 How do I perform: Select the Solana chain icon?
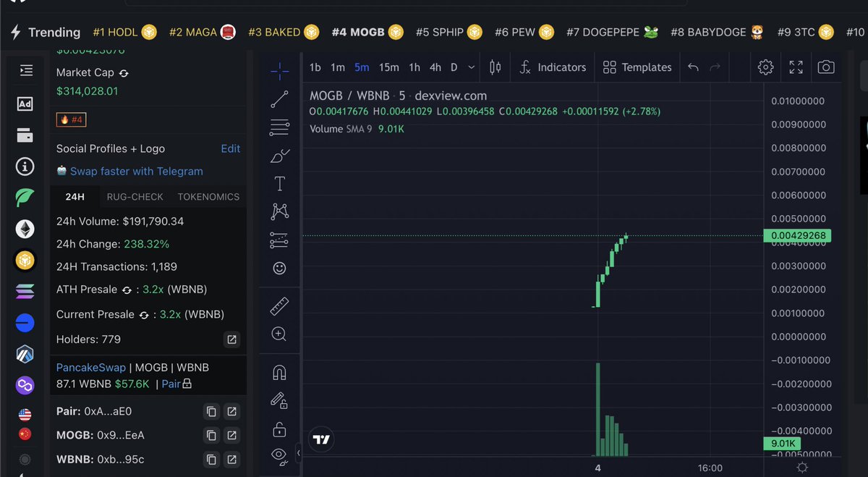click(x=25, y=292)
